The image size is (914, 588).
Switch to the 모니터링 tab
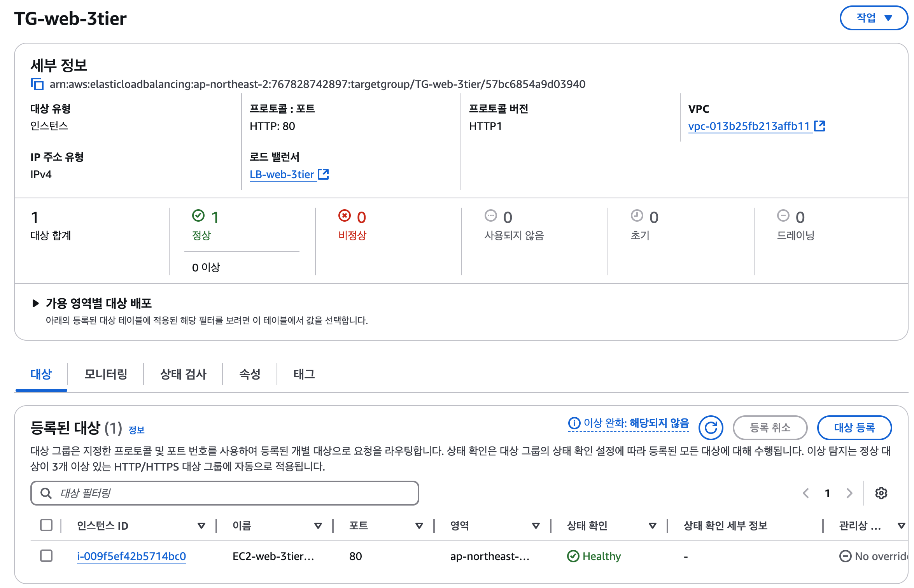106,374
